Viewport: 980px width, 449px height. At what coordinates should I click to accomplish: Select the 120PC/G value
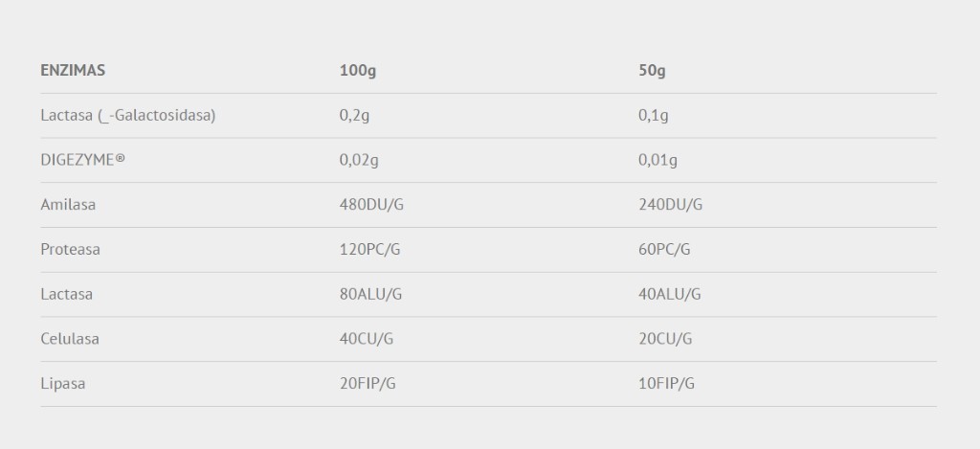(369, 250)
